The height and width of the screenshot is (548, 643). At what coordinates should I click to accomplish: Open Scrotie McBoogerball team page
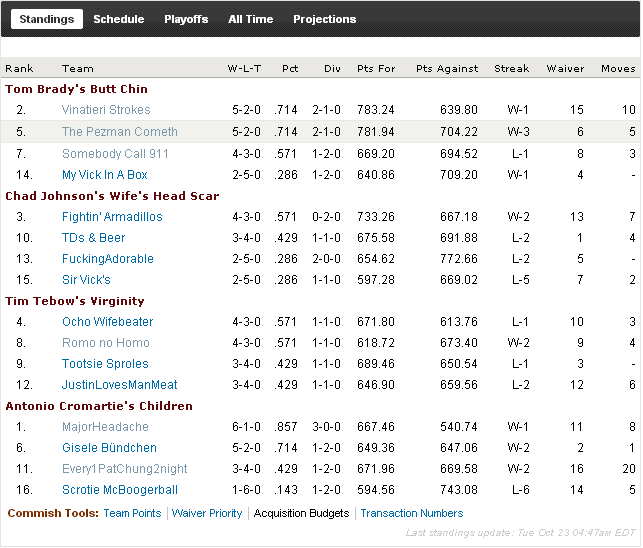120,490
